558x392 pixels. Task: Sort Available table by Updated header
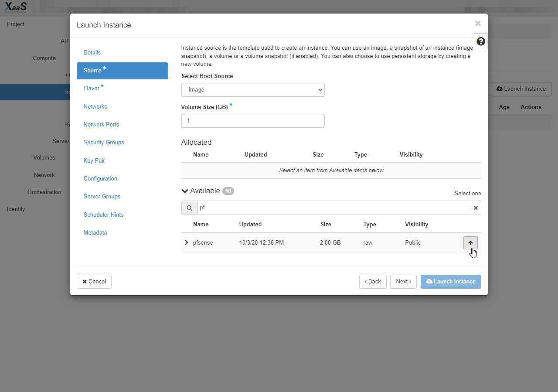point(250,224)
